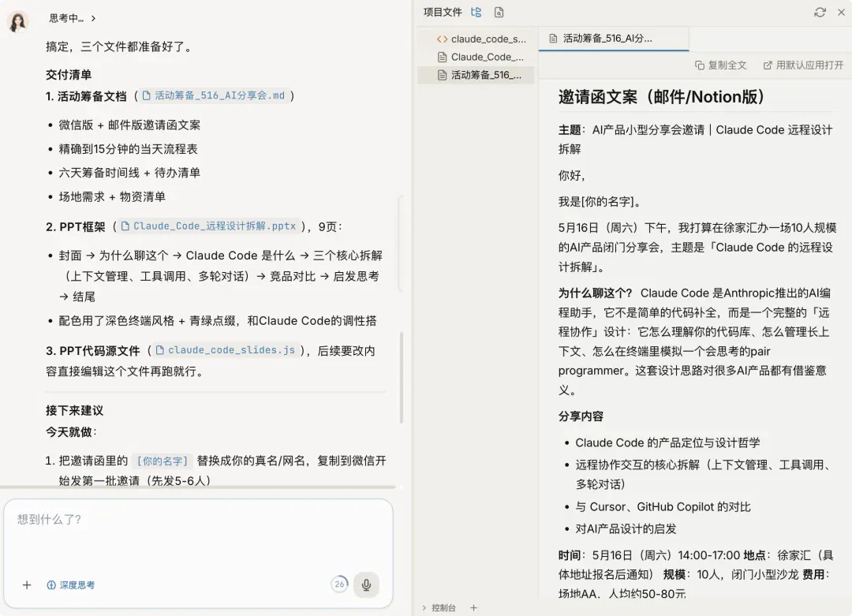This screenshot has width=852, height=616.
Task: Click the 项目文件 panel title
Action: coord(443,12)
